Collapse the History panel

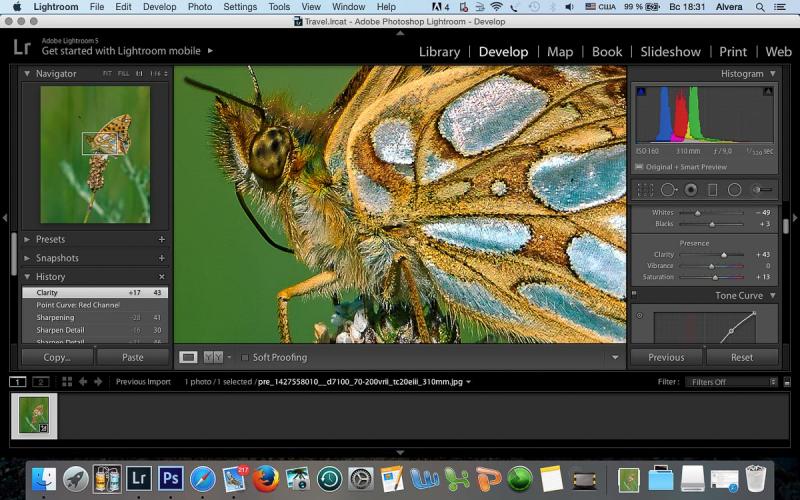(x=27, y=277)
